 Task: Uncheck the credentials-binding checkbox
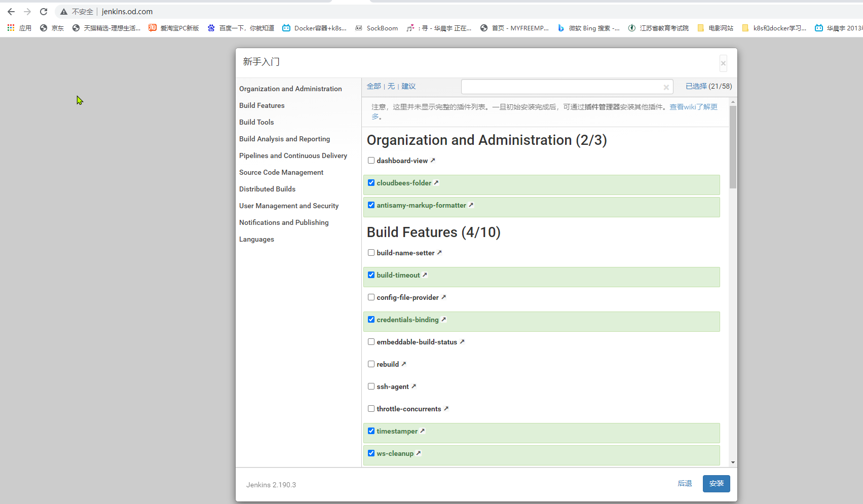(371, 320)
